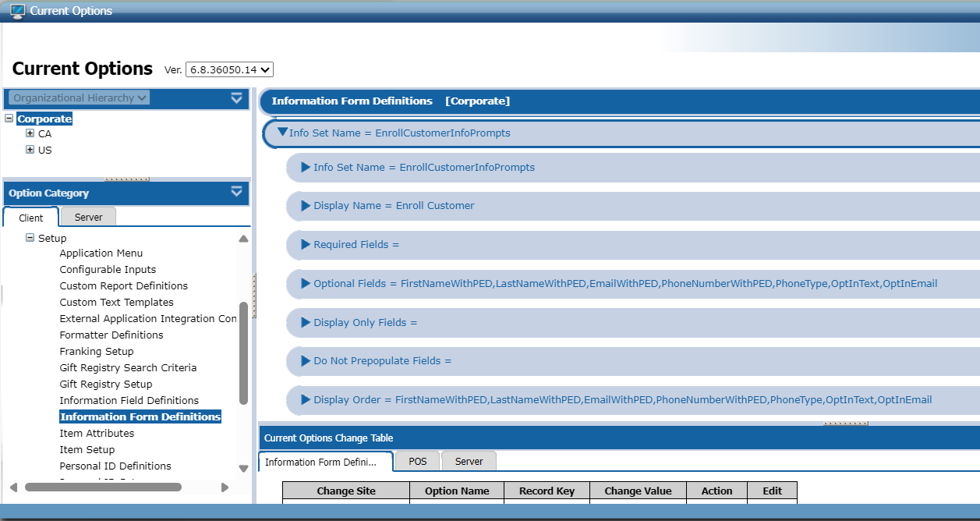Expand the Display Order row arrow
This screenshot has height=521, width=980.
(306, 400)
